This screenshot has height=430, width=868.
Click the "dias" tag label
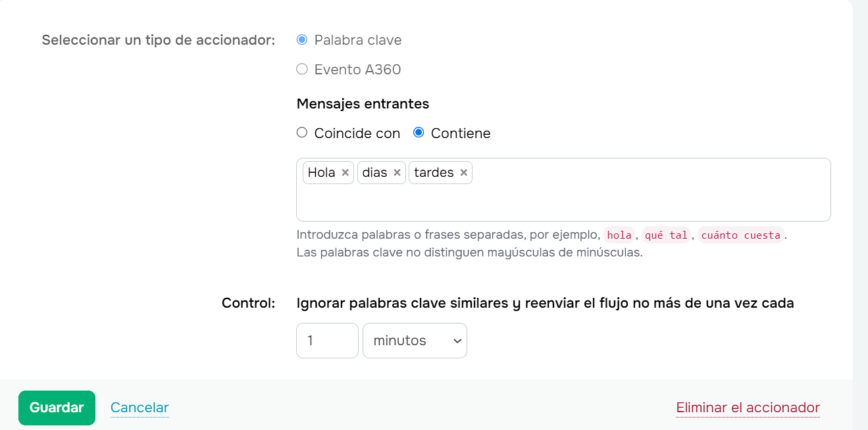tap(374, 172)
